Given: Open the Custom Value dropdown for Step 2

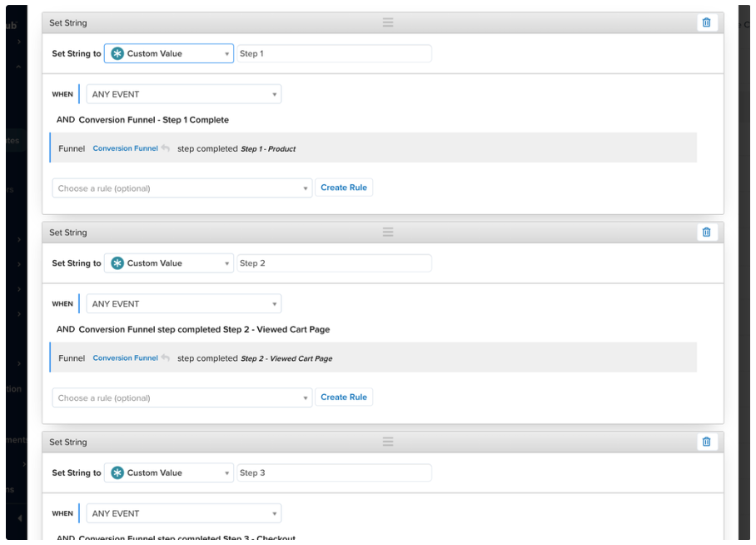Looking at the screenshot, I should tap(169, 263).
